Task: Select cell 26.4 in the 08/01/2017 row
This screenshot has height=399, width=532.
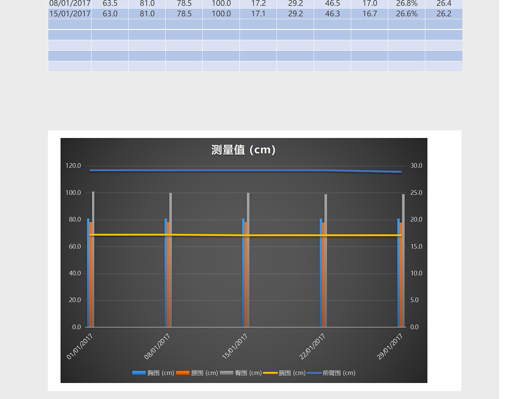Action: pos(444,4)
